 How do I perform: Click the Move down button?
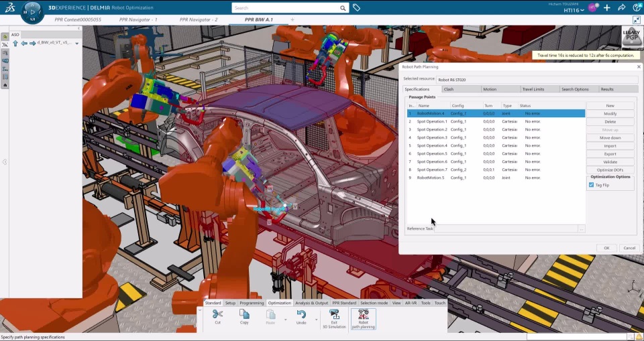click(610, 138)
